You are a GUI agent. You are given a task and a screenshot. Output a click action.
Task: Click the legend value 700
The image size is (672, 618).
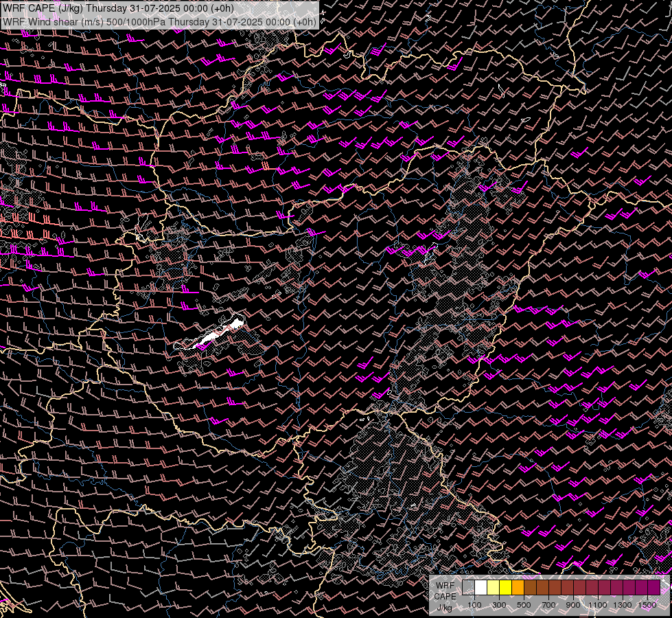548,605
